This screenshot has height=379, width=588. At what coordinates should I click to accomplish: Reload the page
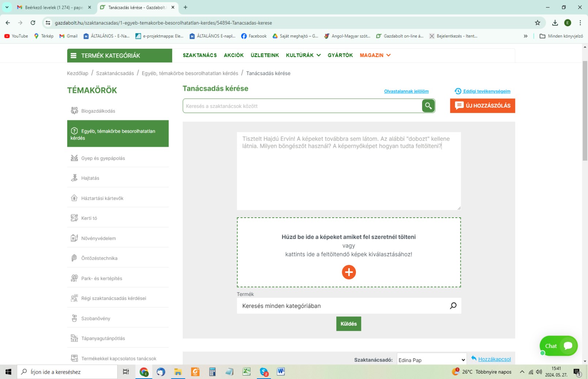33,23
